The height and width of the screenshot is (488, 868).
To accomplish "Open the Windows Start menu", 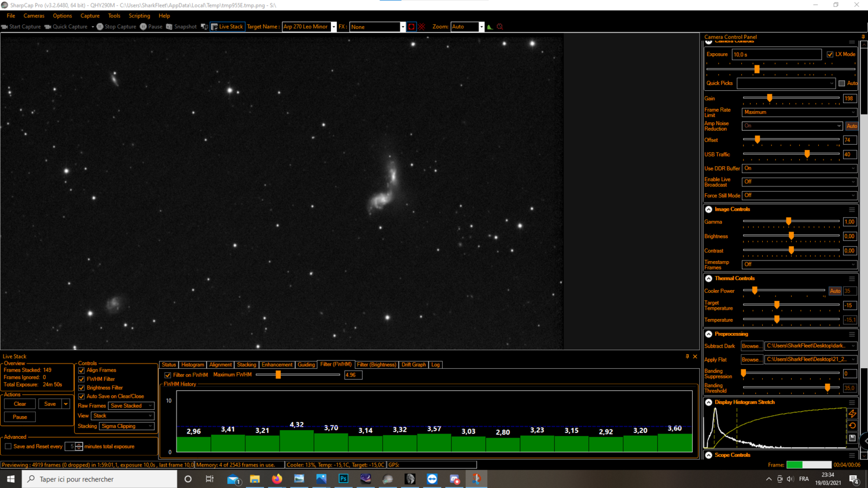I will pos(10,479).
